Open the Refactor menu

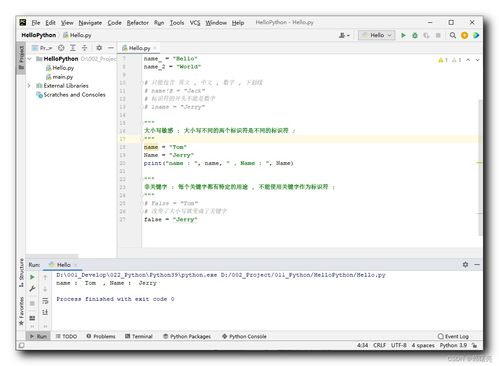(137, 23)
